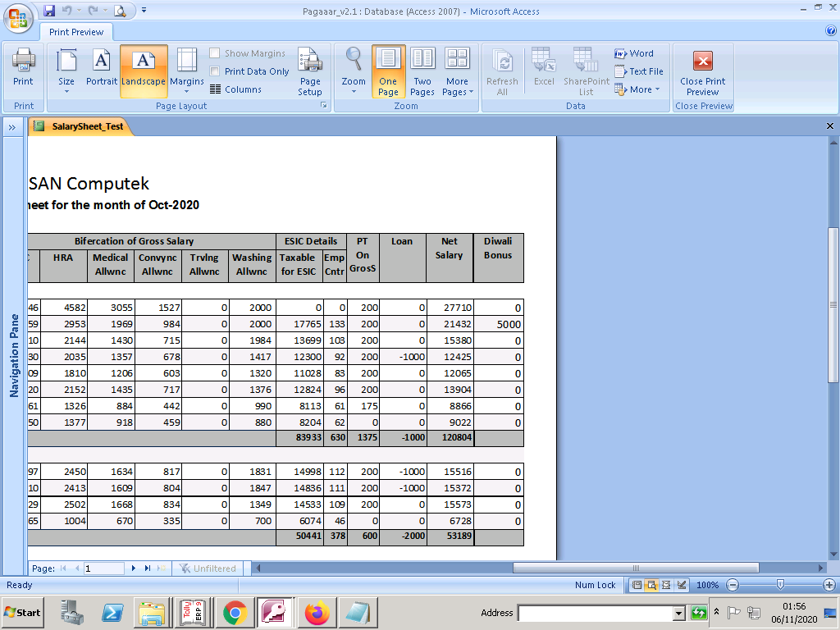Open the Page Setup dialog
Viewport: 840px width, 630px height.
tap(310, 72)
